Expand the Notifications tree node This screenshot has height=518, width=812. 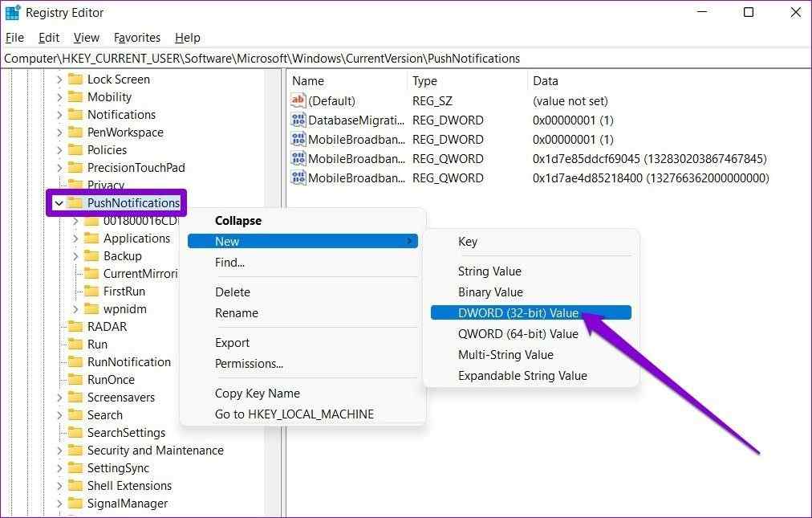59,115
